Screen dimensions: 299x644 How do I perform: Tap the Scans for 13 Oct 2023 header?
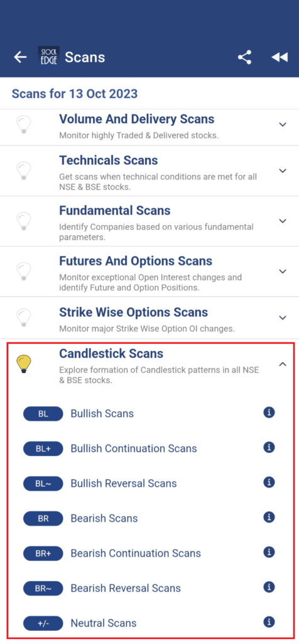[x=75, y=94]
